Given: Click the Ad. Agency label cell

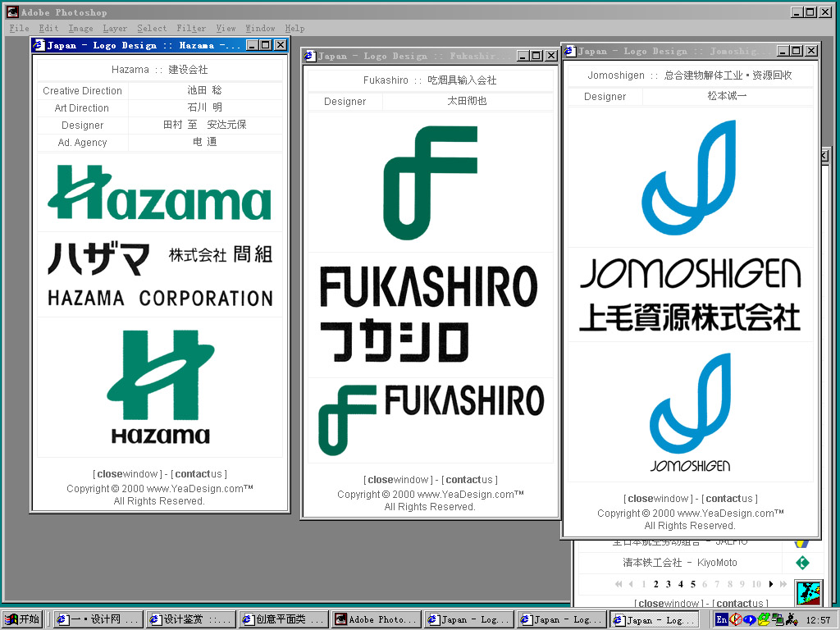Looking at the screenshot, I should coord(83,143).
